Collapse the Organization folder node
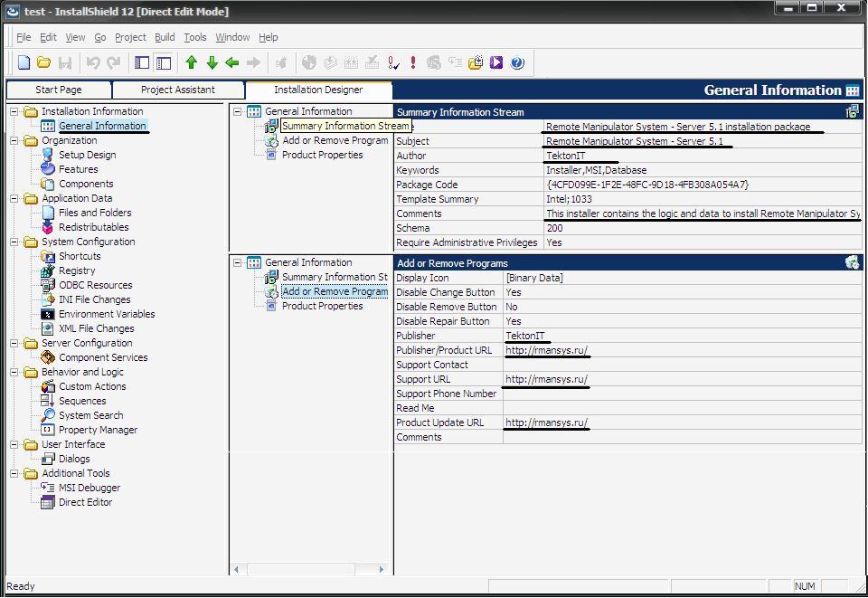 (x=14, y=140)
